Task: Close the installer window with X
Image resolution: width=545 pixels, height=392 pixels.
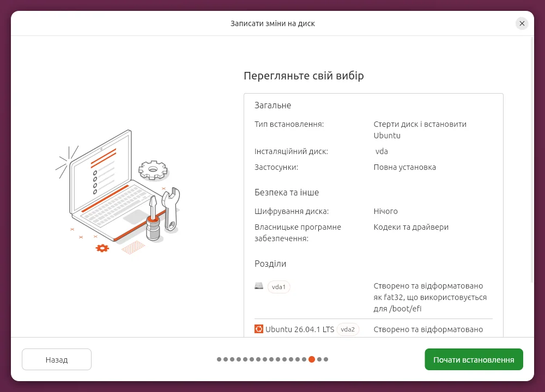Action: [x=522, y=23]
